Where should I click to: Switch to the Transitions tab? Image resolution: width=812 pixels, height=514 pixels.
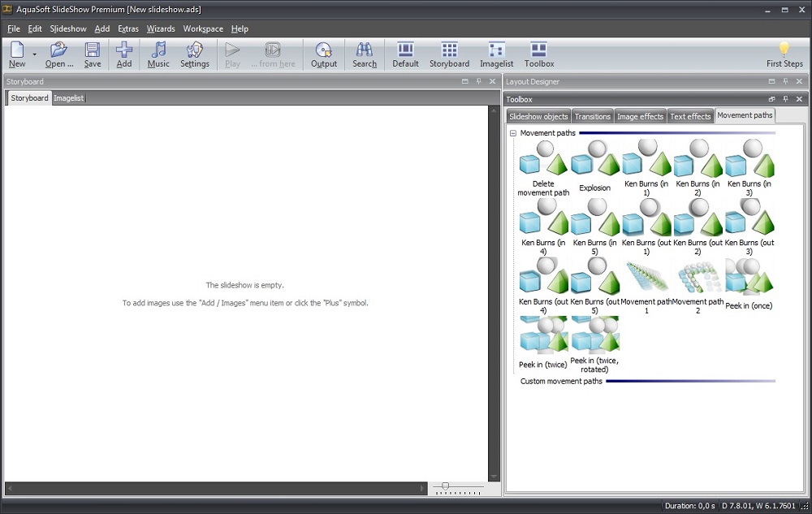pos(592,116)
